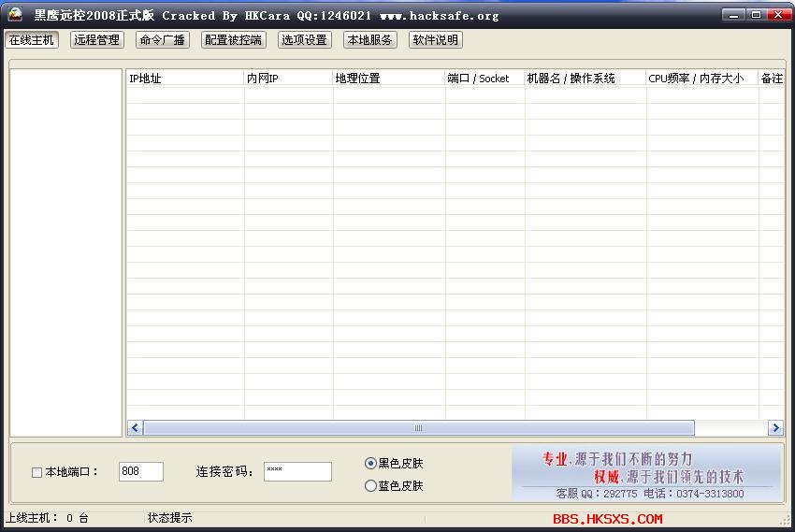The height and width of the screenshot is (532, 795).
Task: Open the 命令广播 tab
Action: 162,40
